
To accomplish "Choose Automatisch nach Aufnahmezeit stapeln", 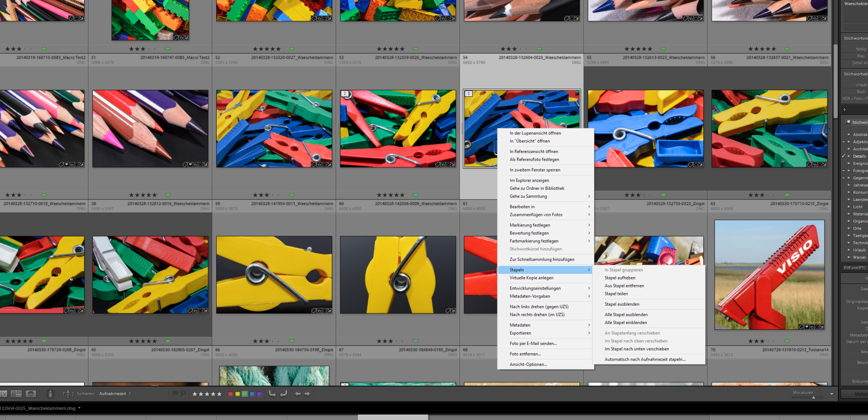I will click(x=649, y=359).
